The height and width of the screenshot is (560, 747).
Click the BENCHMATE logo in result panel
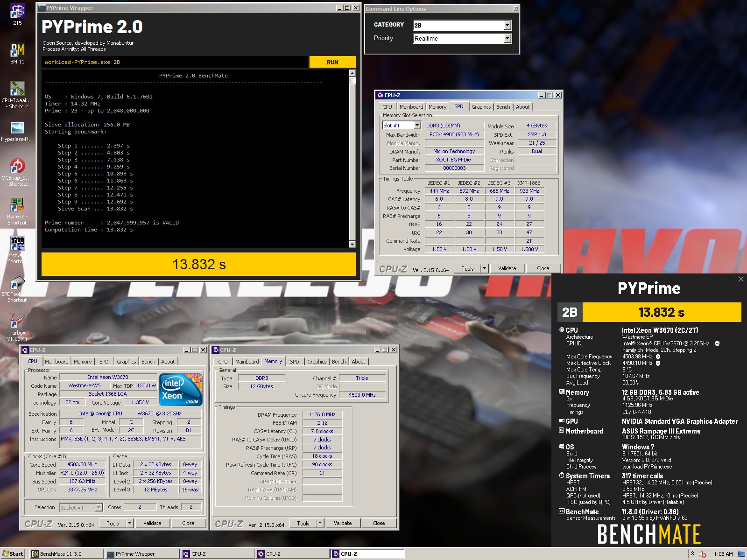[649, 535]
